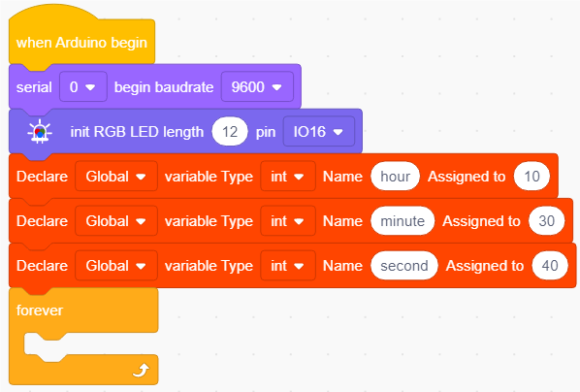Open the serial port 0 dropdown
The height and width of the screenshot is (392, 580).
click(83, 87)
